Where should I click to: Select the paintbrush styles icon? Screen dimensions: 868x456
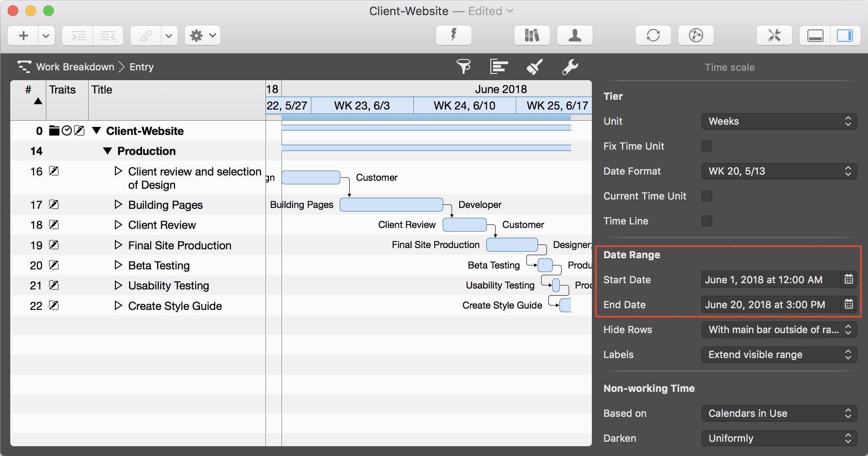(x=534, y=67)
